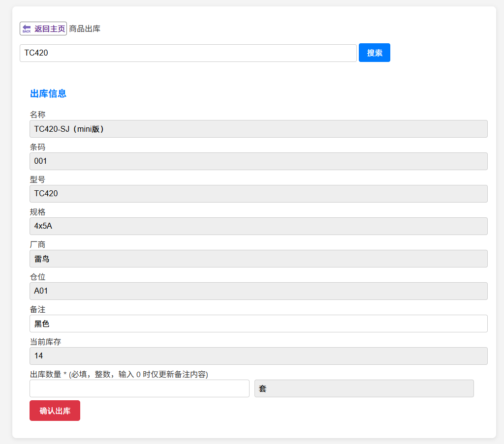Click the 规格 field showing 4x5A
Image resolution: width=504 pixels, height=444 pixels.
258,226
